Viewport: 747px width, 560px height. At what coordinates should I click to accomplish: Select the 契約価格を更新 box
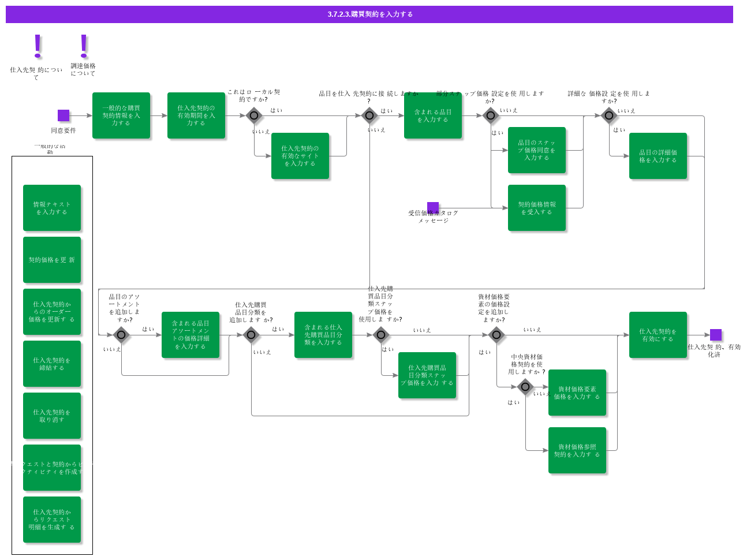click(52, 260)
